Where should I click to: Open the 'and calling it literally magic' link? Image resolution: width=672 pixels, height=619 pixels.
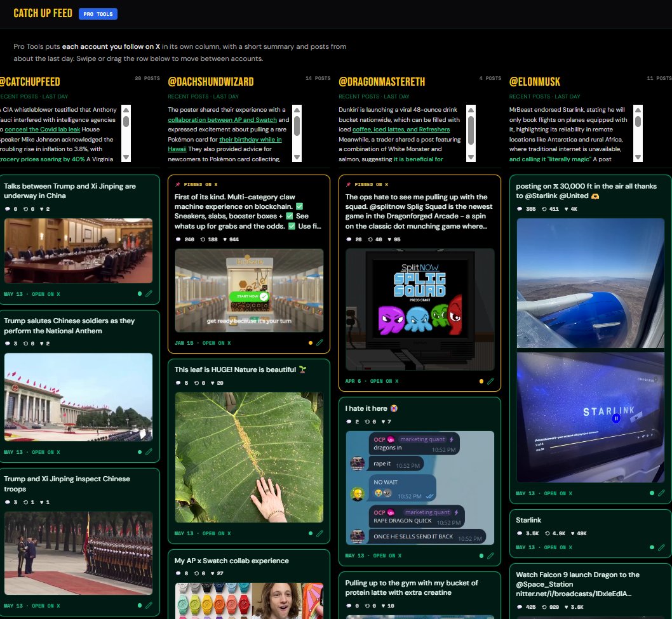[550, 159]
